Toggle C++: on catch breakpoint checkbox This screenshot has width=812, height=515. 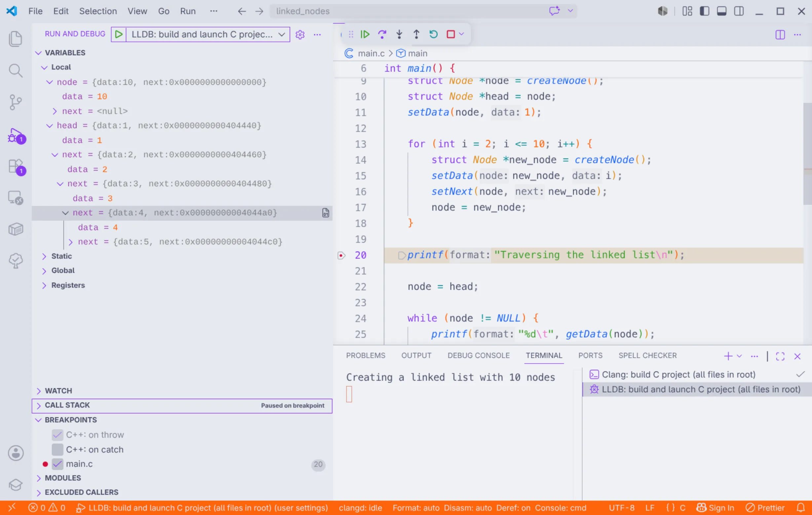(57, 450)
